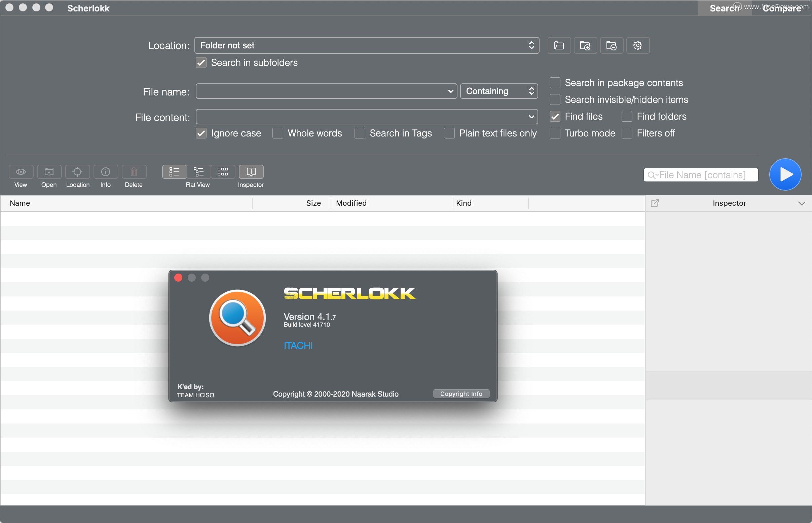Click the ITACHI link in About window
The width and height of the screenshot is (812, 523).
tap(298, 346)
